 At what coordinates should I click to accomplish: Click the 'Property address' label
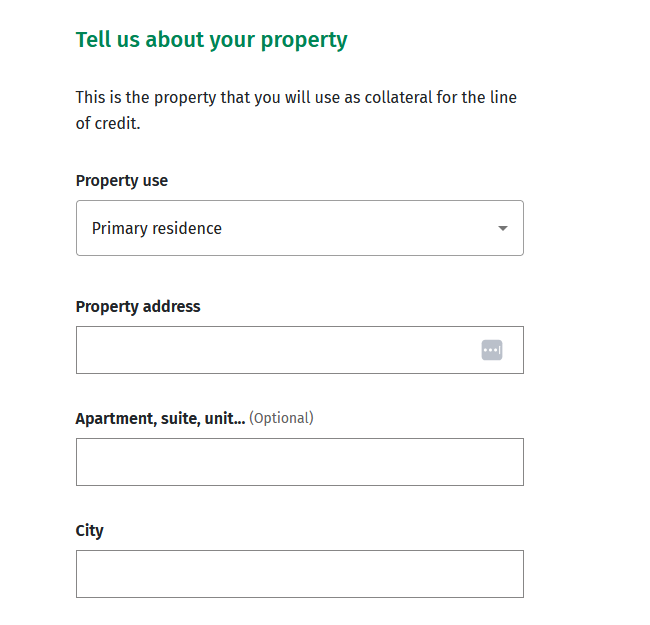(138, 306)
